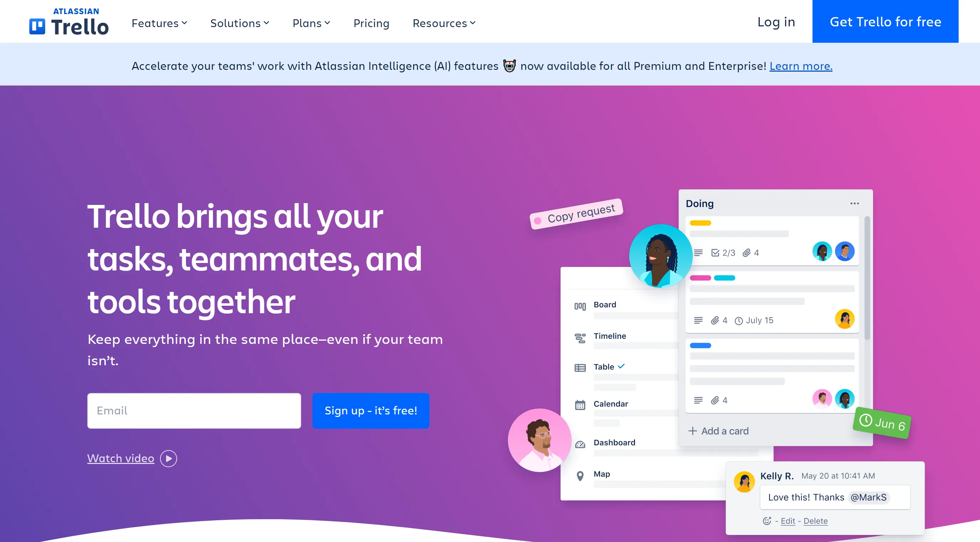Screen dimensions: 980x542
Task: Click the email input field
Action: coord(194,411)
